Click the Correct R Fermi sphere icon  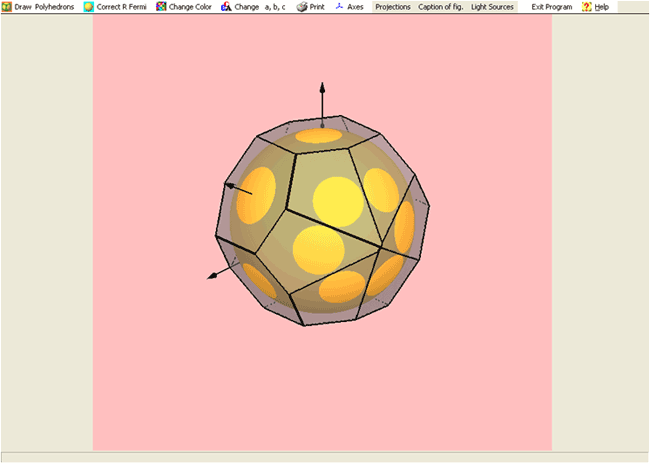89,7
